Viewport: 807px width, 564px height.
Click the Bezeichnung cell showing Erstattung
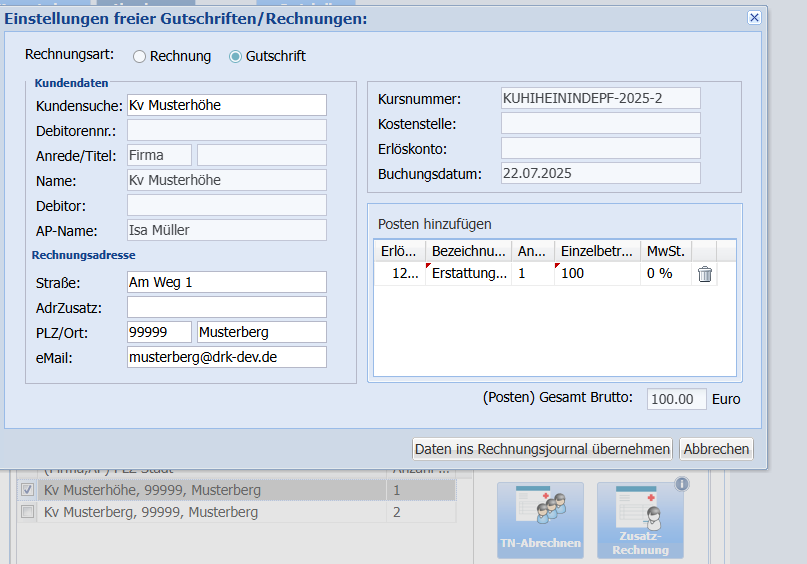click(469, 273)
